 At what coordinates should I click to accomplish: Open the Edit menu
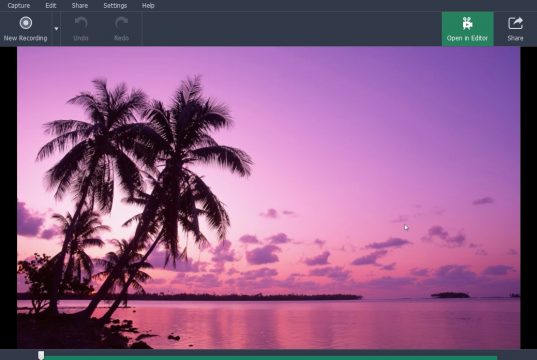(51, 5)
